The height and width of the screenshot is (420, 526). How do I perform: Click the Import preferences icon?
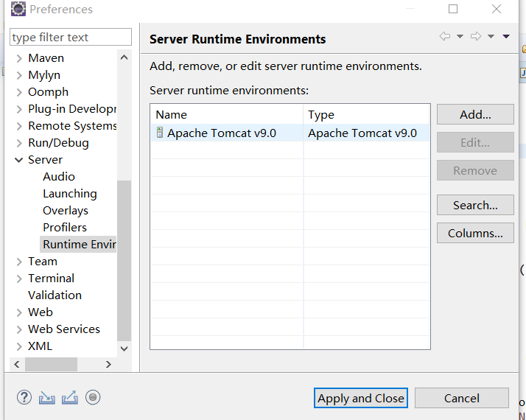click(x=47, y=397)
